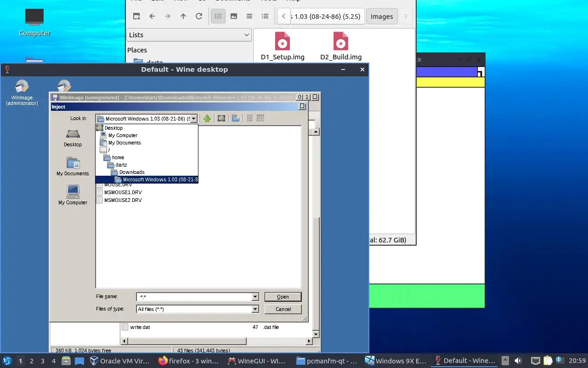
Task: Select D2_Build.img file in pcmanfm
Action: pos(341,46)
